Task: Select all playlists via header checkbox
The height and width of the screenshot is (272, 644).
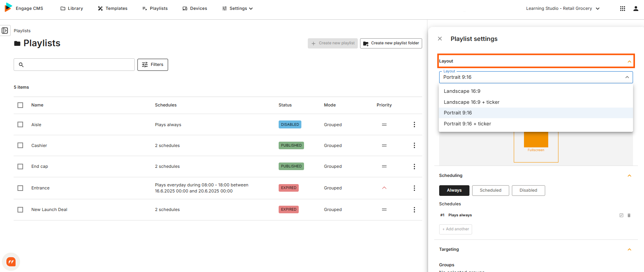Action: pos(20,105)
